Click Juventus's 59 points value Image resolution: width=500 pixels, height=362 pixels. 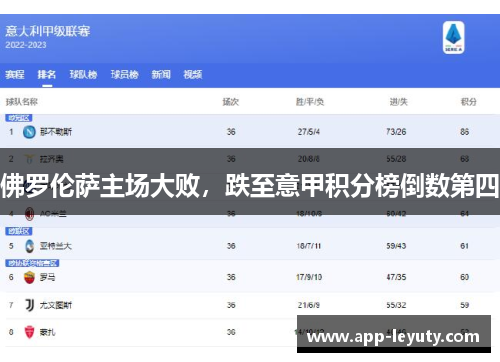click(465, 305)
